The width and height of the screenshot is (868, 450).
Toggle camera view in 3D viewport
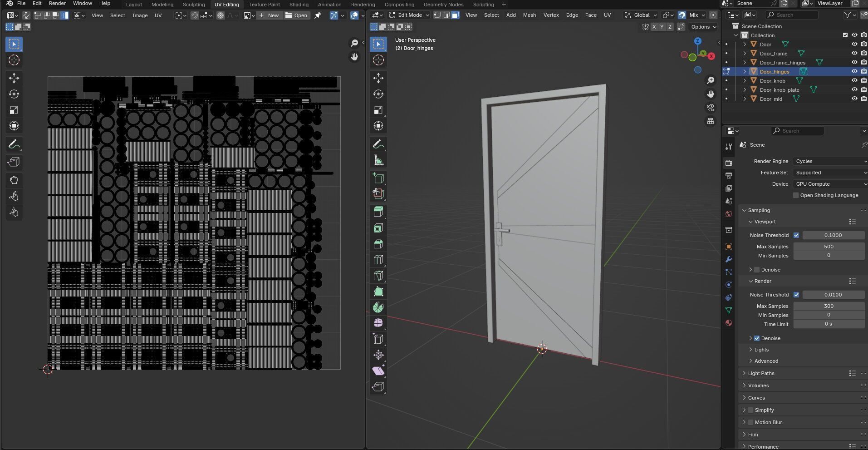pyautogui.click(x=711, y=108)
